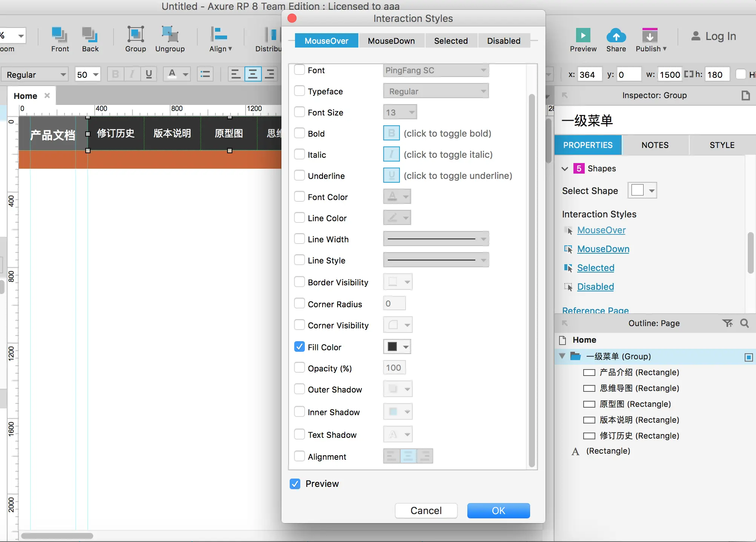Click the Preview play icon in toolbar
The image size is (756, 542).
pos(583,35)
